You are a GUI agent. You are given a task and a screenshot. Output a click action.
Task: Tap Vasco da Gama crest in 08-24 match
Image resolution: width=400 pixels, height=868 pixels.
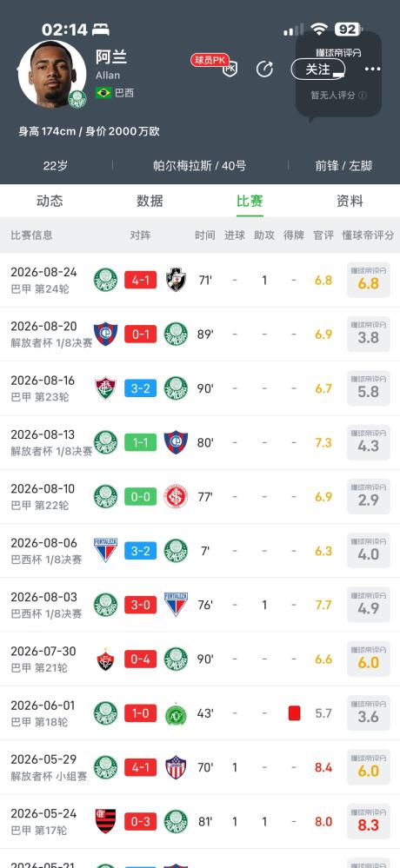coord(177,280)
